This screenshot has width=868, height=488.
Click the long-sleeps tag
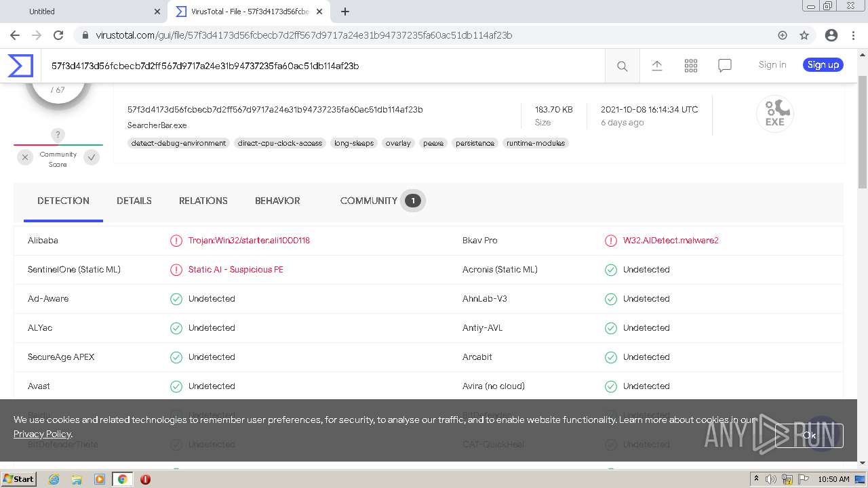click(354, 143)
